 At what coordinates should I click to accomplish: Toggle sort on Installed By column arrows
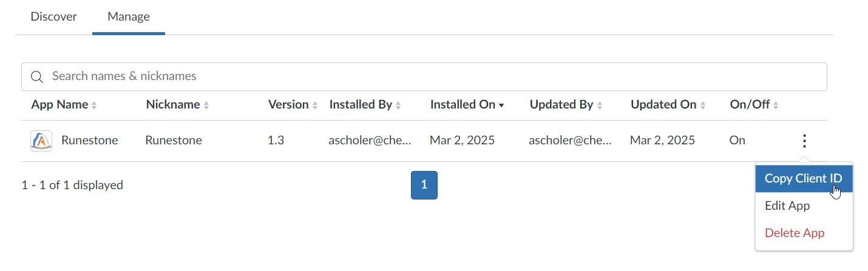tap(398, 105)
